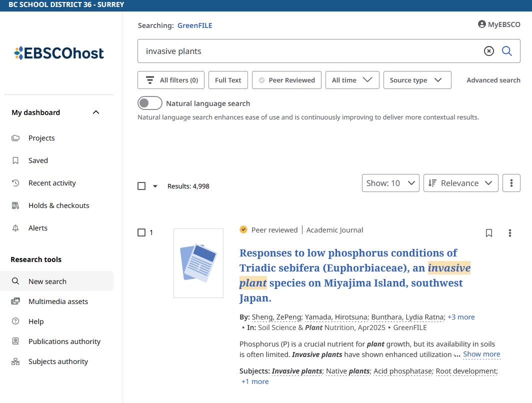Open select-all dropdown arrow beside checkbox

(155, 186)
